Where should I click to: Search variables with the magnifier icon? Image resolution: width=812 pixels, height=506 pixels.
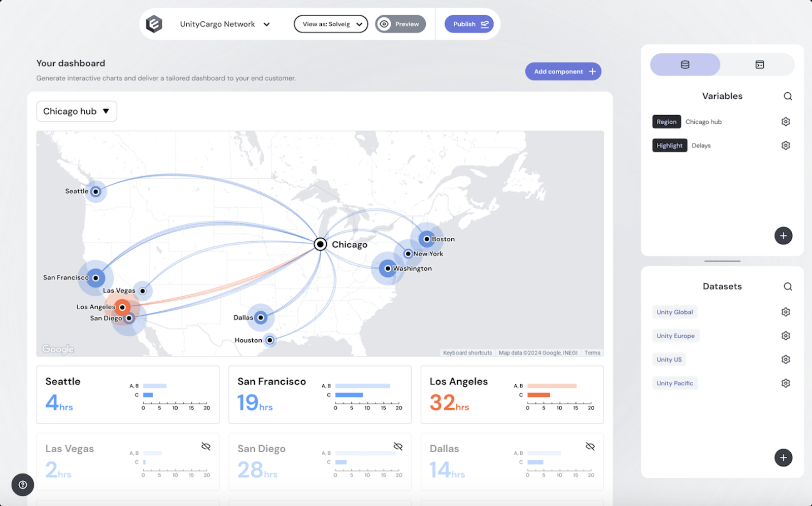788,96
